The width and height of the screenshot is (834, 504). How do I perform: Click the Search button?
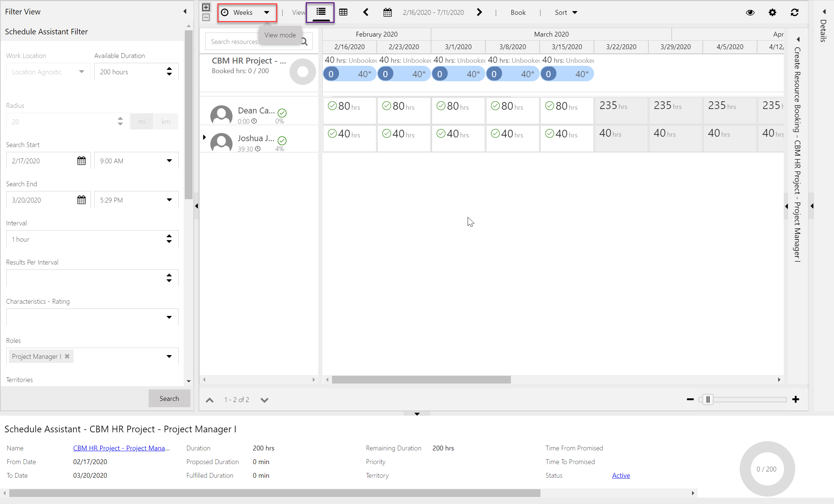click(x=169, y=398)
